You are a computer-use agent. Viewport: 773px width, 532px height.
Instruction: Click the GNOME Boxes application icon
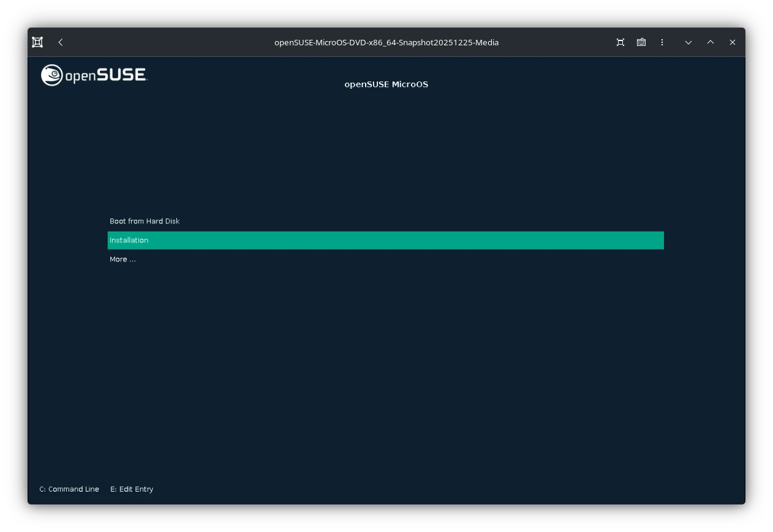37,42
